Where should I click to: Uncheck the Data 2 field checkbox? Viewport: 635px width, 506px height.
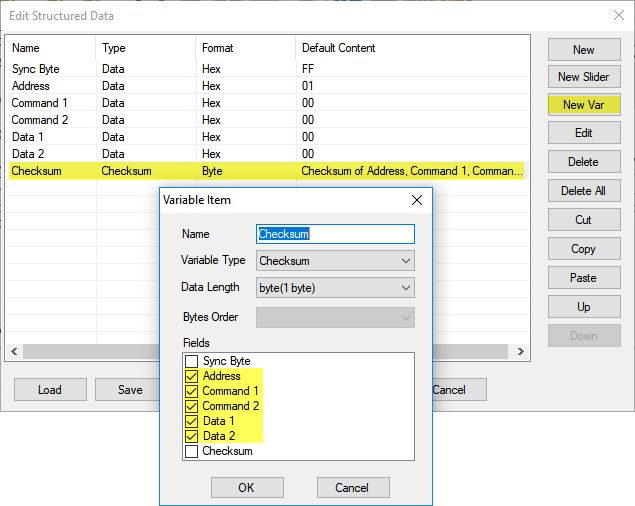tap(192, 436)
